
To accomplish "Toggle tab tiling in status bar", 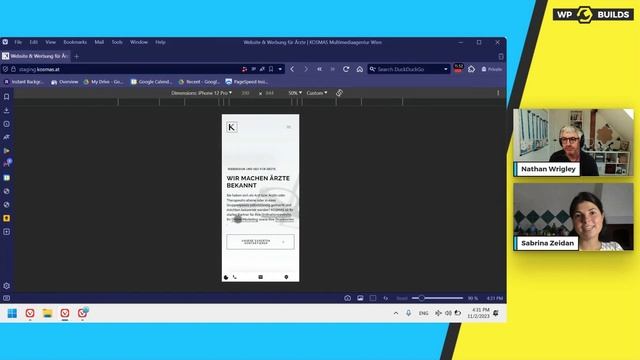I will [373, 298].
